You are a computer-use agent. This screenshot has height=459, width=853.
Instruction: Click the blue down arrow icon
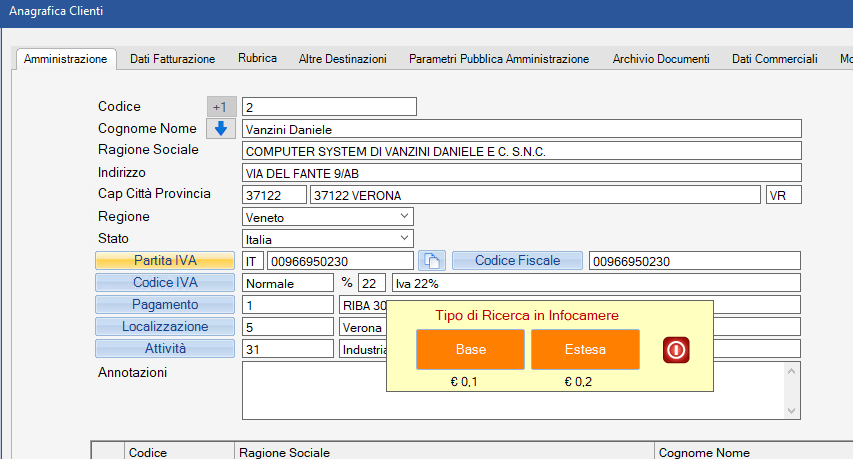click(221, 129)
